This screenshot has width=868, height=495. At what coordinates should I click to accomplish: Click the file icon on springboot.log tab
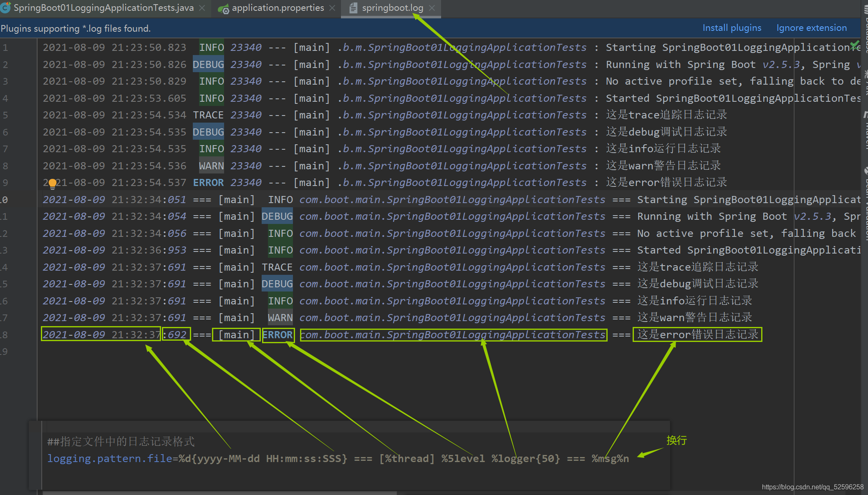click(353, 8)
